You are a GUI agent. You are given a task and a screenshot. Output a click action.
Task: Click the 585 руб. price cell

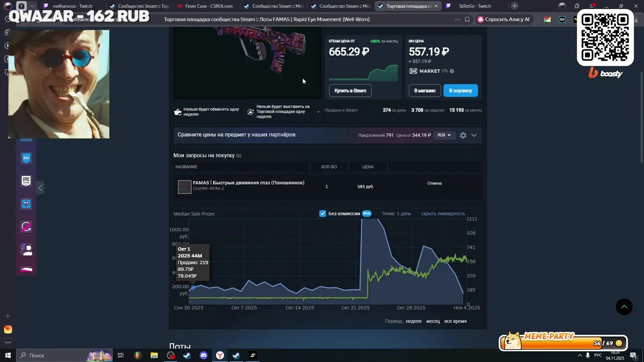pyautogui.click(x=365, y=187)
